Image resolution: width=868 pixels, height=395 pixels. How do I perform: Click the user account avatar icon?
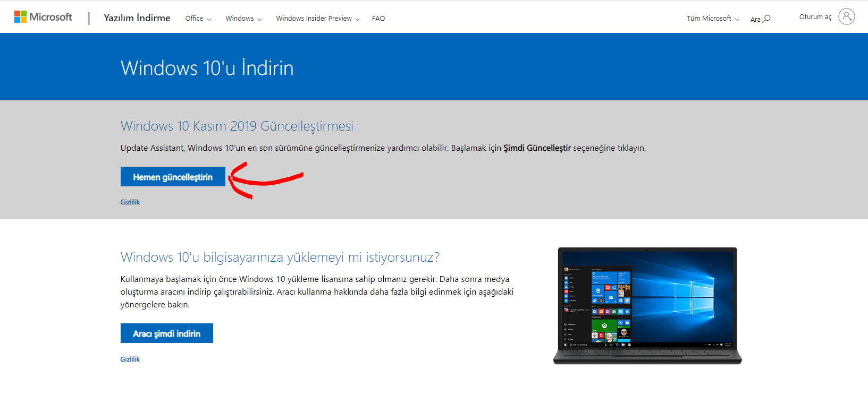tap(846, 16)
